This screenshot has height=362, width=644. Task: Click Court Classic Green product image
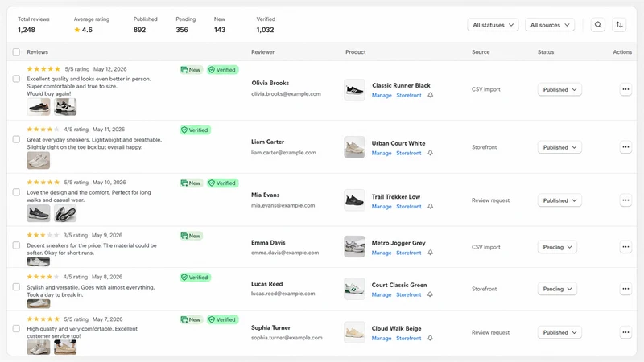354,289
